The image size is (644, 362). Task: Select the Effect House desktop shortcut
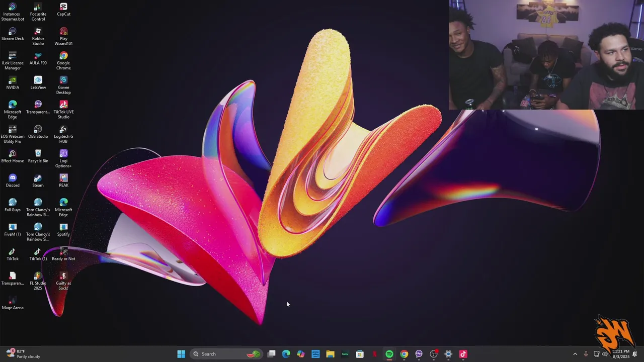click(13, 156)
